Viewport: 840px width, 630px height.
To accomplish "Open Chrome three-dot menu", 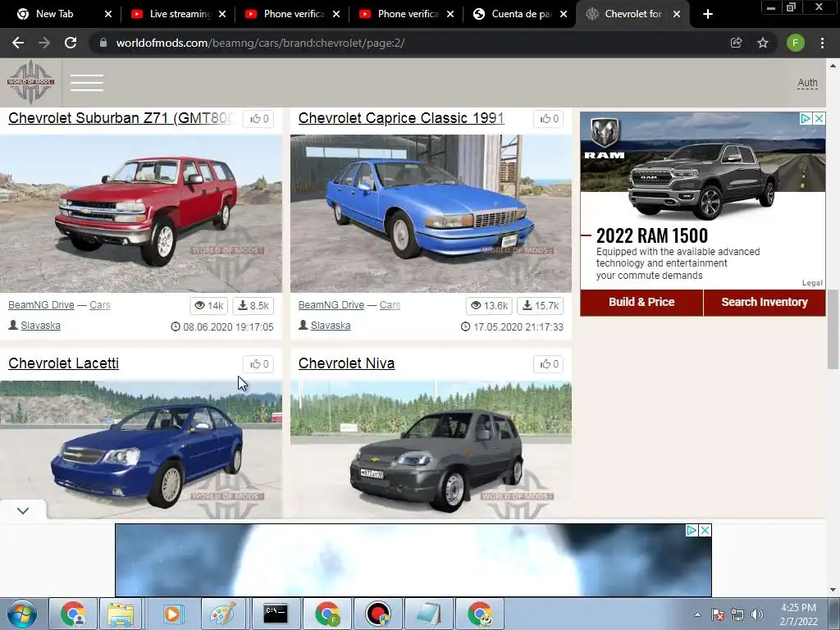I will pos(822,43).
